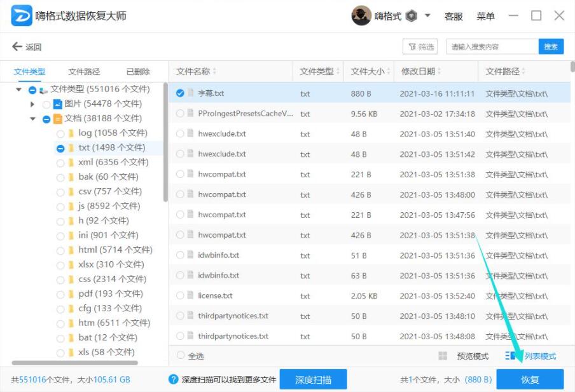Open the 菜单 menu
575x392 pixels.
(485, 16)
